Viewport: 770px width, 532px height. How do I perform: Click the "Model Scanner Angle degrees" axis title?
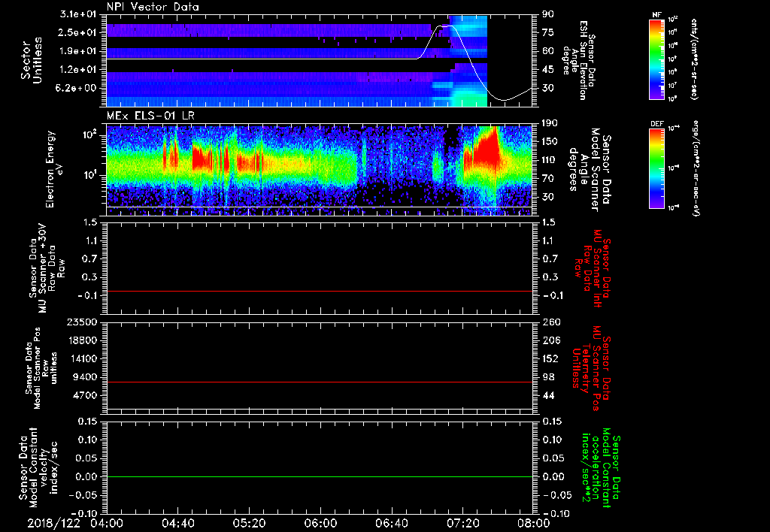click(590, 169)
